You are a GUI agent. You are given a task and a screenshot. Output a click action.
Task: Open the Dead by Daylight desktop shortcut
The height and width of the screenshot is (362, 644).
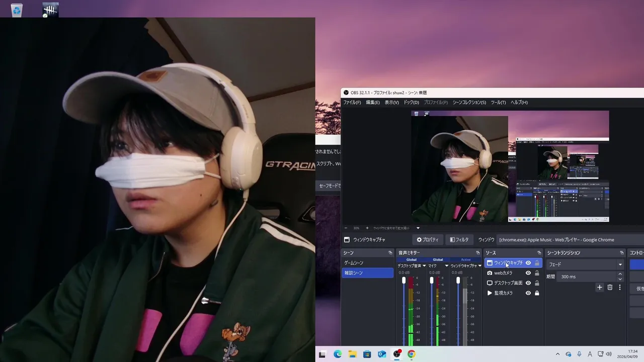50,10
